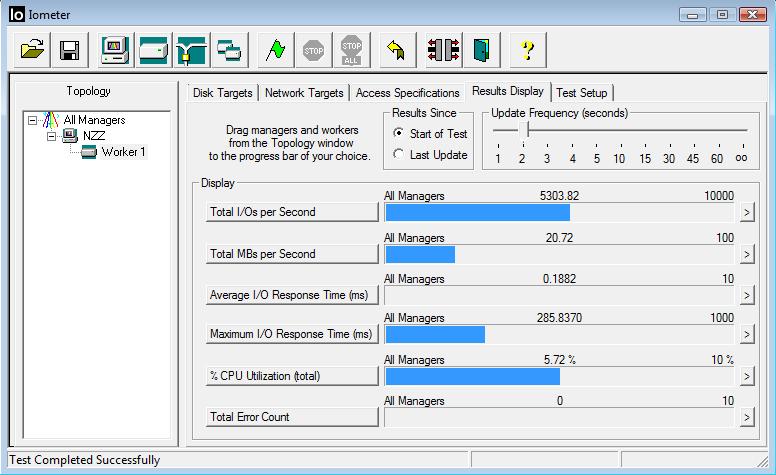Start a new manager
776x475 pixels.
[x=115, y=50]
